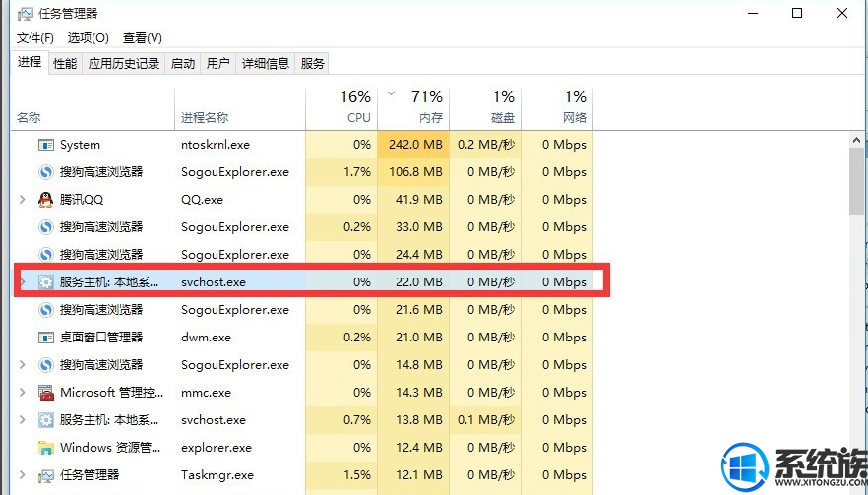Select the explorer.exe process name
Screen dimensions: 868x495
pyautogui.click(x=217, y=448)
